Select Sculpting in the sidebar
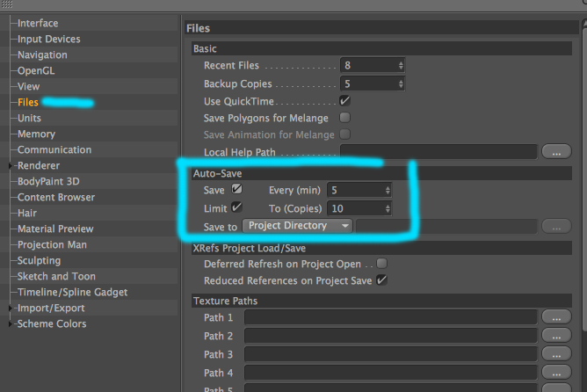This screenshot has width=587, height=392. click(39, 260)
